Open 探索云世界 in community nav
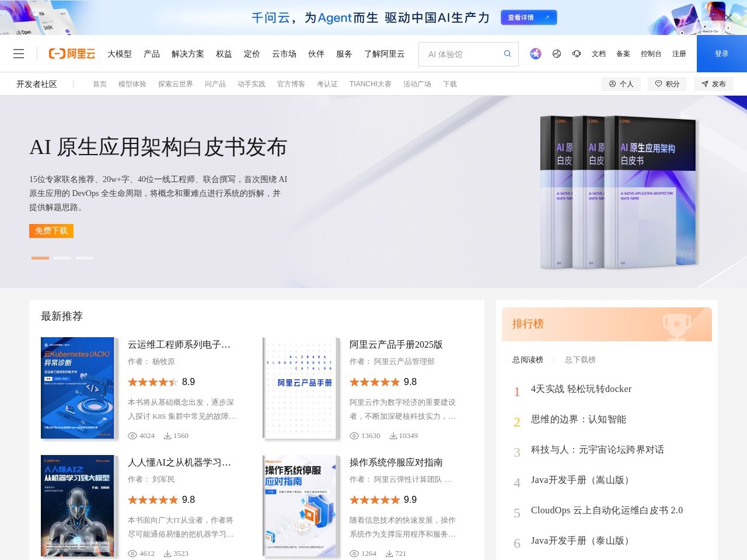 176,84
